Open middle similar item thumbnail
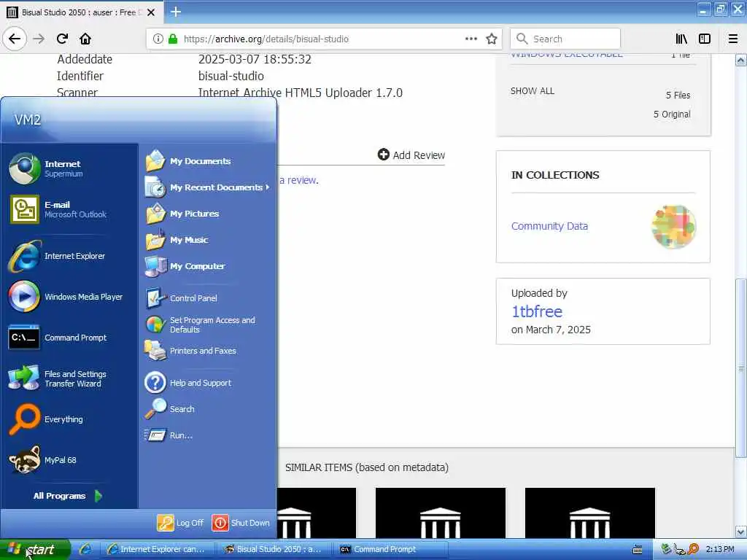The width and height of the screenshot is (747, 560). (x=440, y=513)
